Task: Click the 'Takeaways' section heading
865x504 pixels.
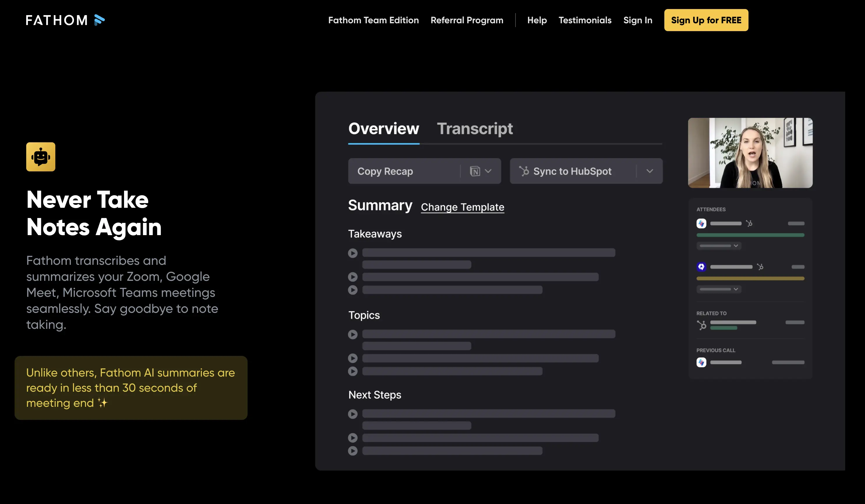Action: pyautogui.click(x=375, y=234)
